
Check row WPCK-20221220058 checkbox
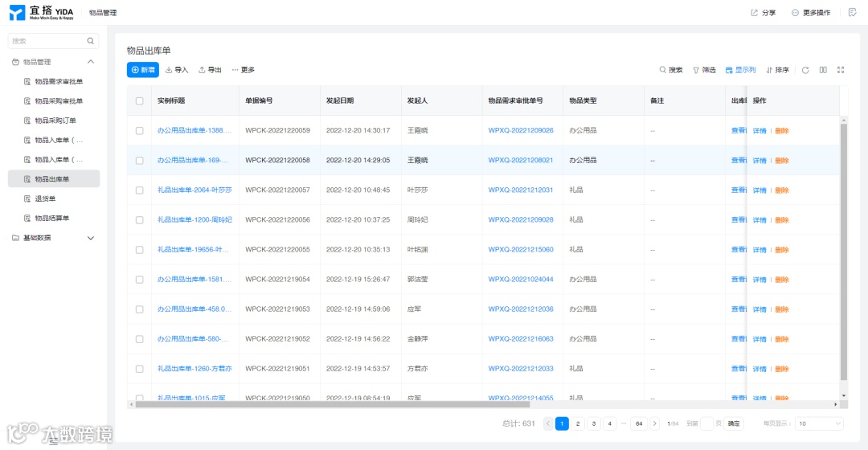click(140, 161)
